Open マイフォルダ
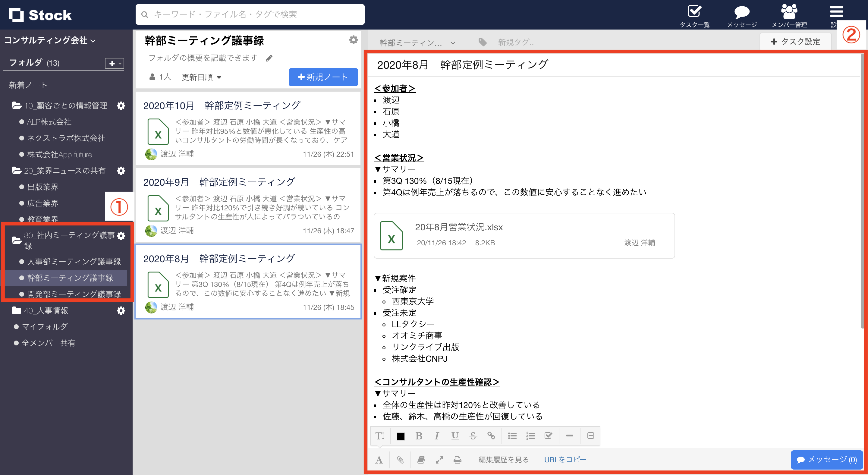868x475 pixels. pos(45,326)
